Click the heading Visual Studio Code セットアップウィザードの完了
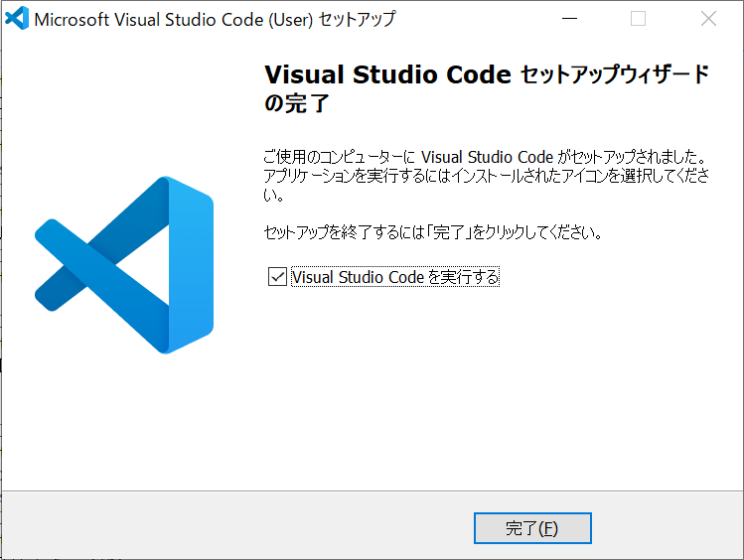 [487, 88]
